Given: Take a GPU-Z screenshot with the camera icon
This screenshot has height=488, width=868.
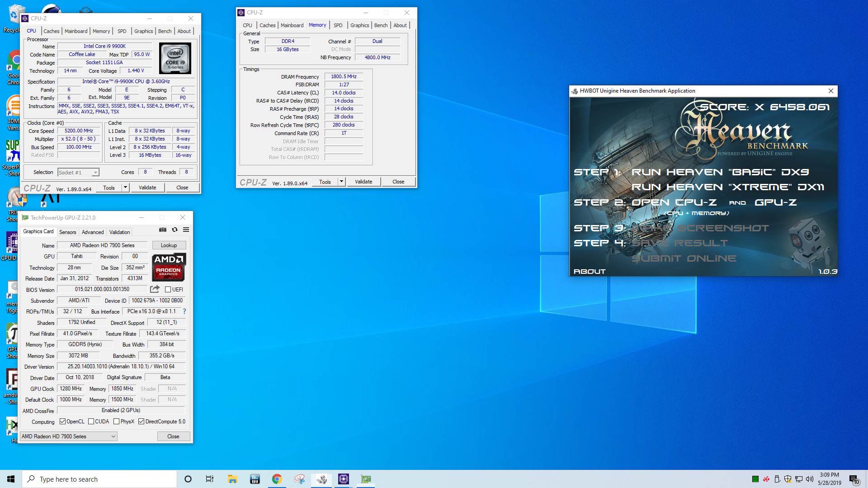Looking at the screenshot, I should pos(163,230).
